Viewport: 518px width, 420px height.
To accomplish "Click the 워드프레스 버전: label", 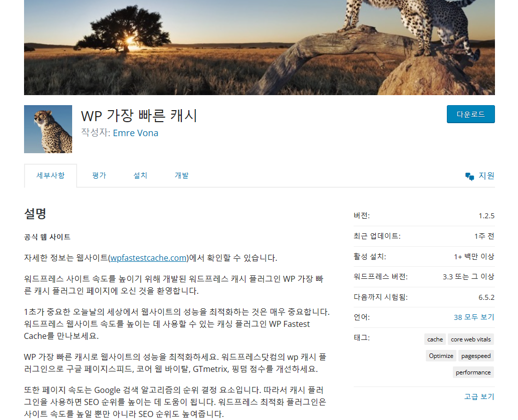I will [381, 277].
